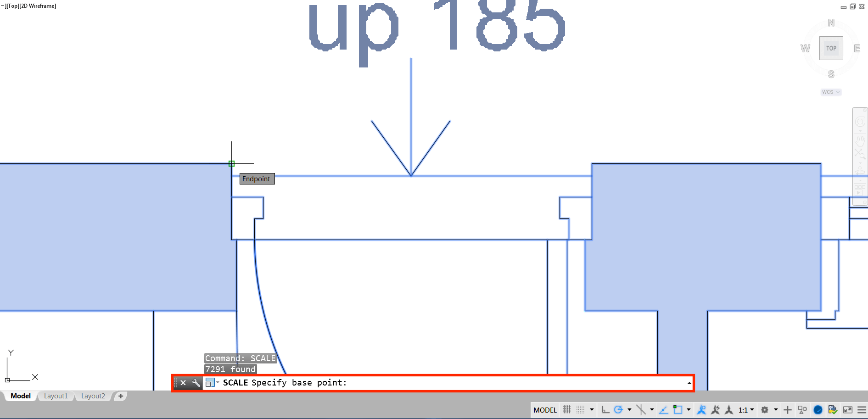Screen dimensions: 868x419
Task: Open [2D Wireframe] visual style menu
Action: [x=38, y=6]
